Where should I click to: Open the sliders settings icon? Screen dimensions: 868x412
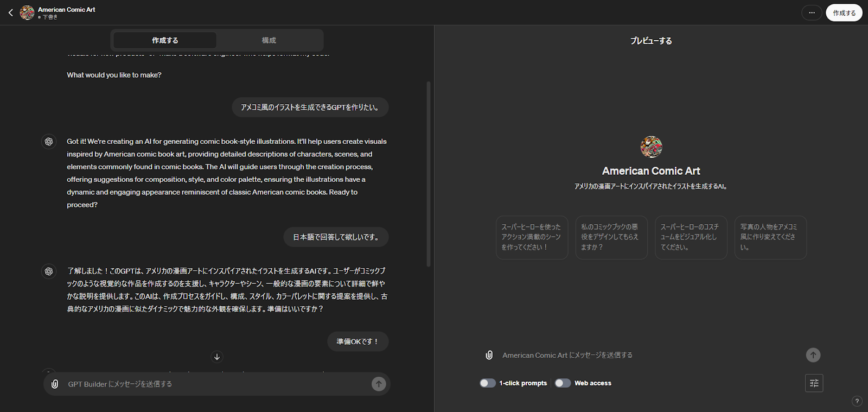click(x=814, y=383)
